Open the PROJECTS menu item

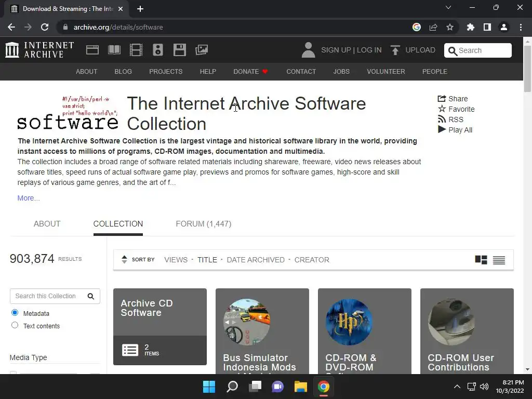click(x=166, y=72)
